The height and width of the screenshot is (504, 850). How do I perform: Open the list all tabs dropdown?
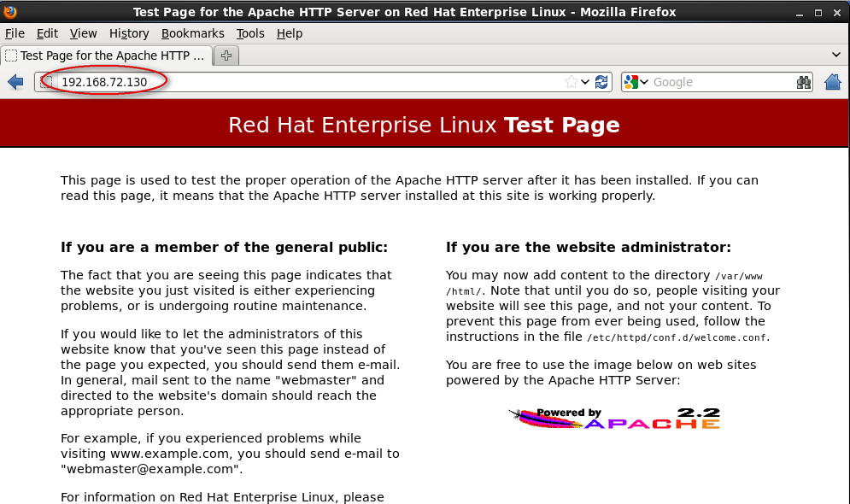(836, 55)
